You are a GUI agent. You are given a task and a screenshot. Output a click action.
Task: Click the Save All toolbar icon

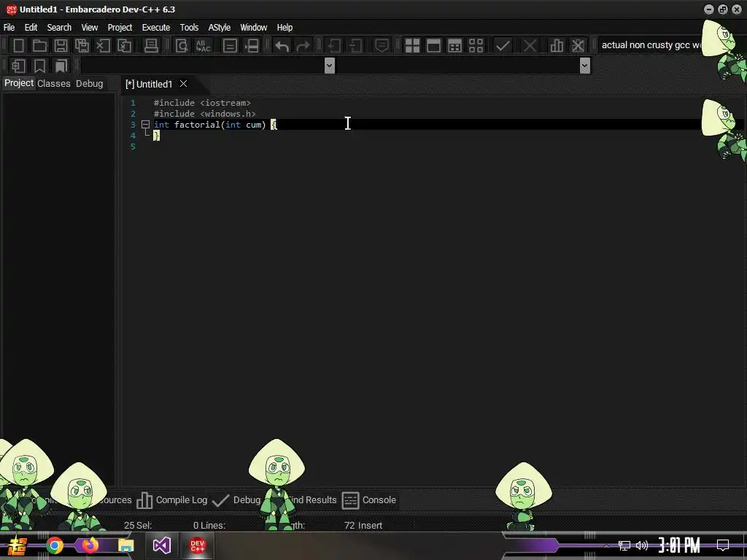[82, 46]
